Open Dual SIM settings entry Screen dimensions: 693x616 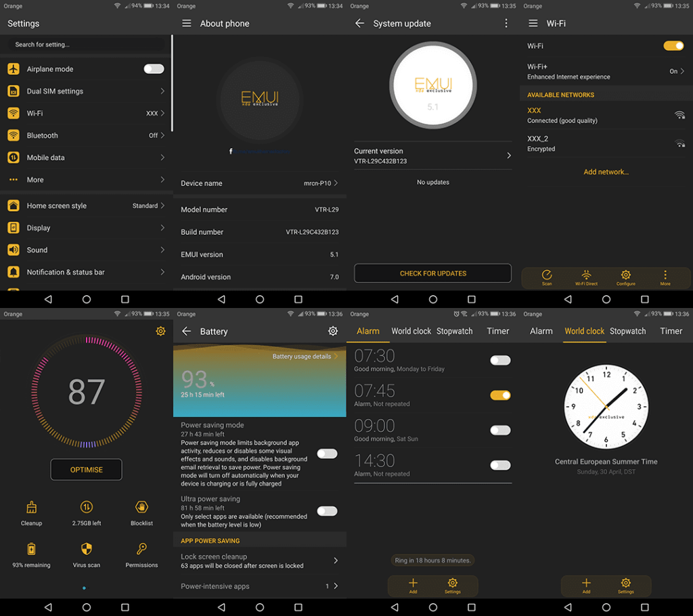86,91
